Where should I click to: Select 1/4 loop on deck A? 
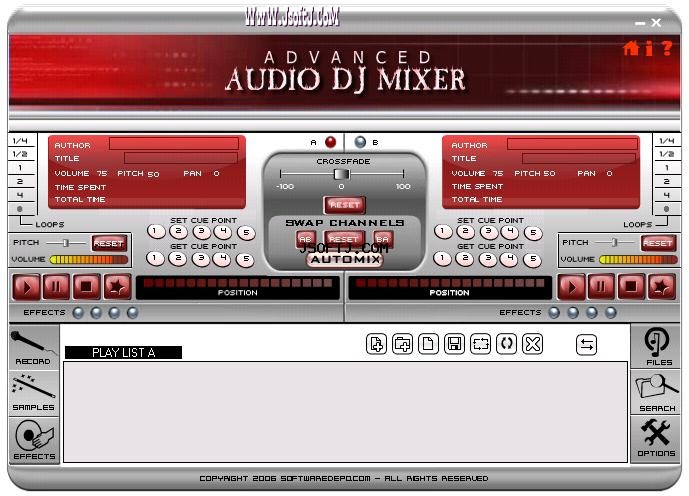point(20,141)
